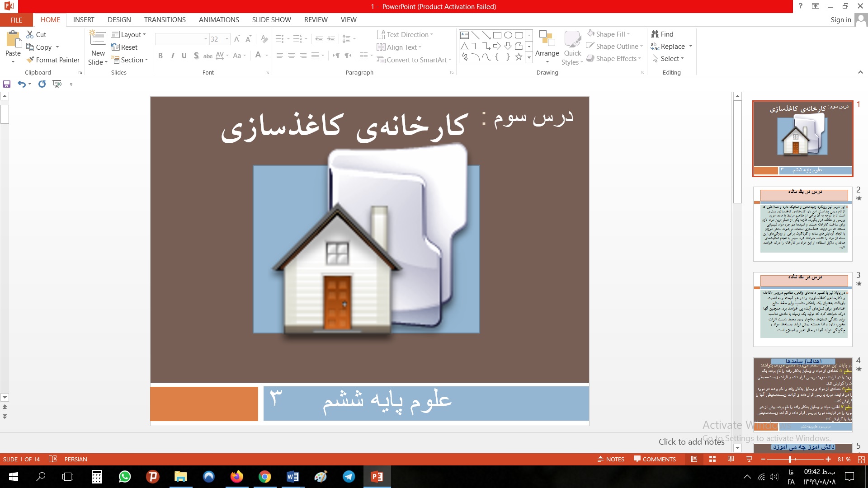Open the font size combo box dropdown
Image resolution: width=868 pixels, height=488 pixels.
(227, 39)
